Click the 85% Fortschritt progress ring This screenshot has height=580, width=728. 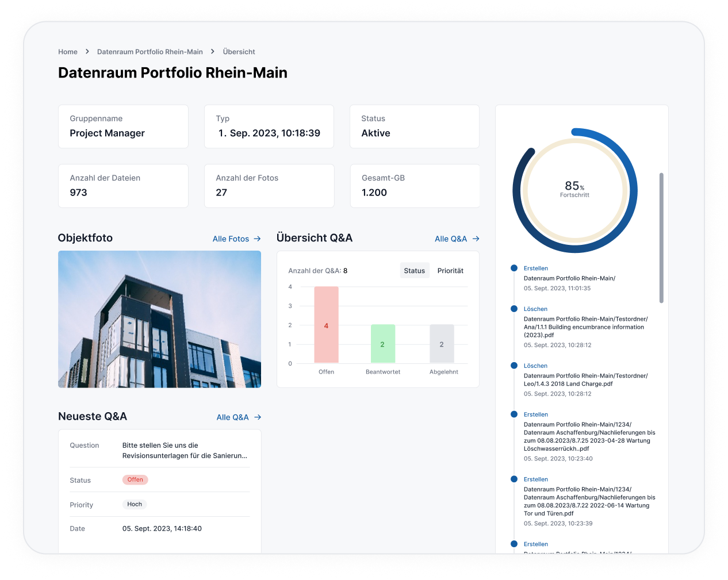(x=575, y=190)
